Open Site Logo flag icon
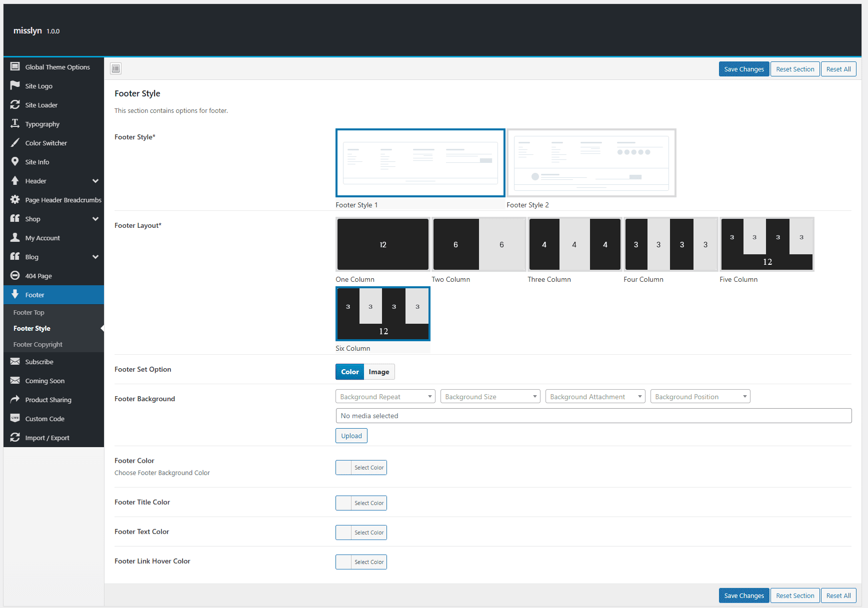868x608 pixels. pos(15,85)
